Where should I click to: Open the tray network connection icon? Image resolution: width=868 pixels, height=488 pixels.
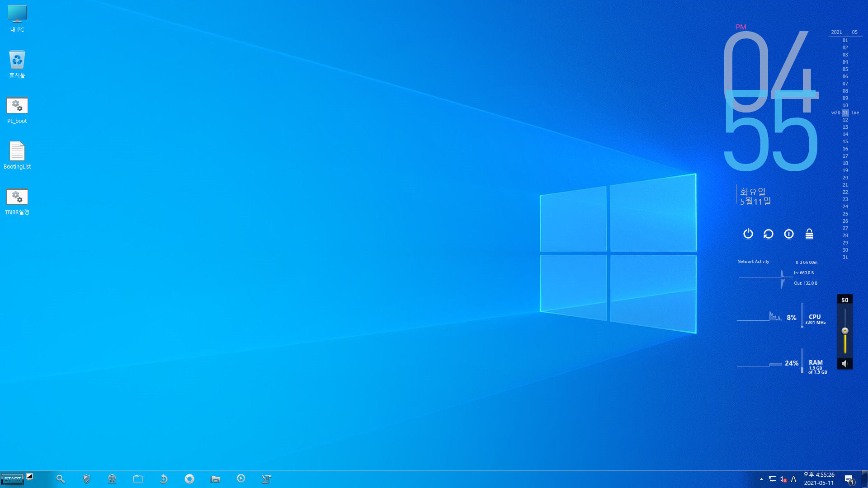773,479
